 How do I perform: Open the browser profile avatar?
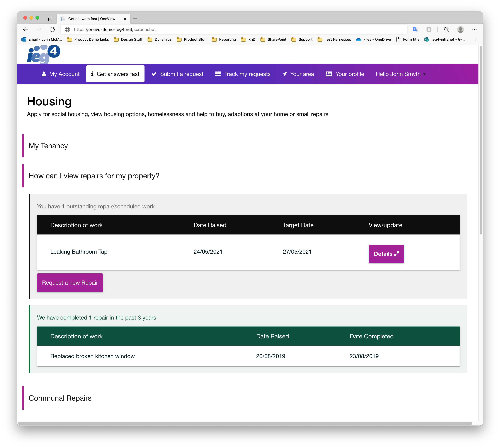[460, 30]
